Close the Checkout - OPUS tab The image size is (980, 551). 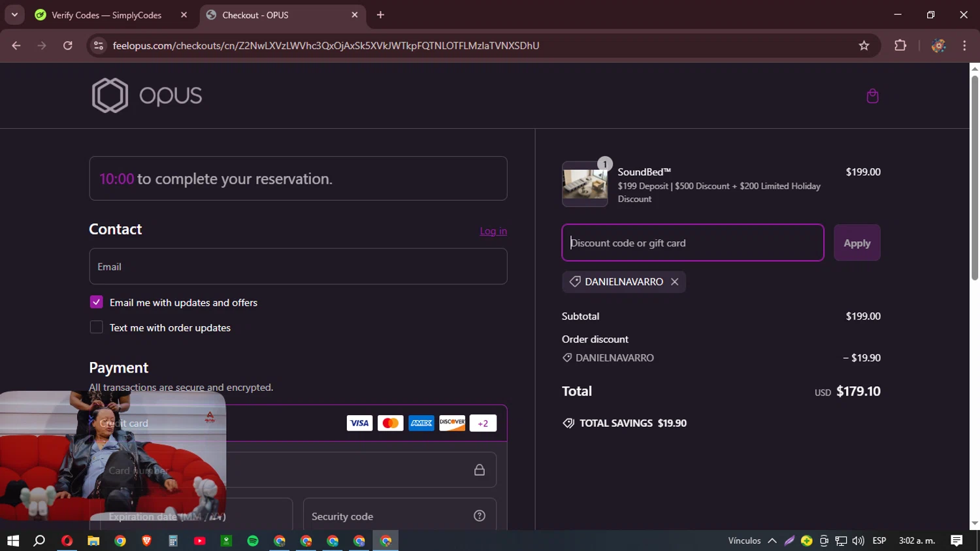pos(355,15)
